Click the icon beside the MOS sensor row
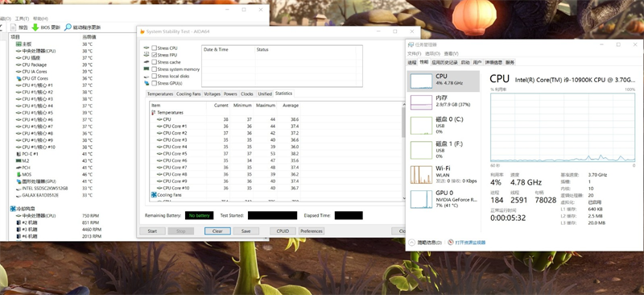Screen dimensions: 644x295 [x=19, y=174]
